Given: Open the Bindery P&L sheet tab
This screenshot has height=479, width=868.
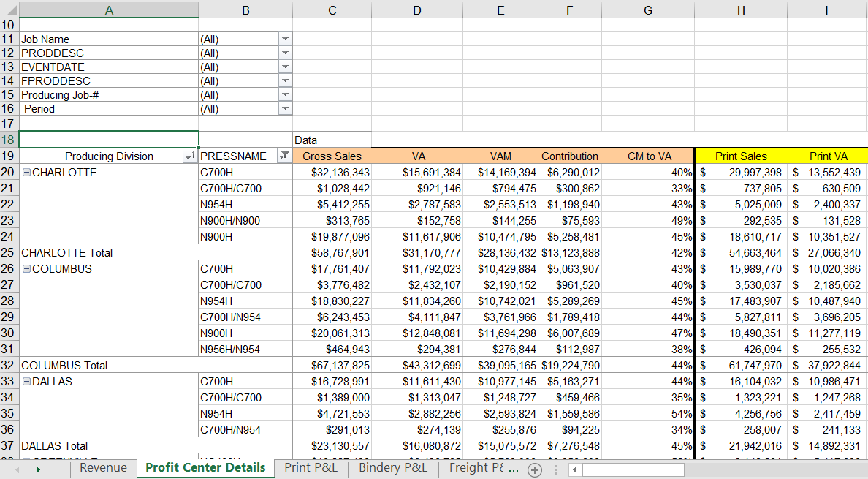Looking at the screenshot, I should (x=392, y=468).
